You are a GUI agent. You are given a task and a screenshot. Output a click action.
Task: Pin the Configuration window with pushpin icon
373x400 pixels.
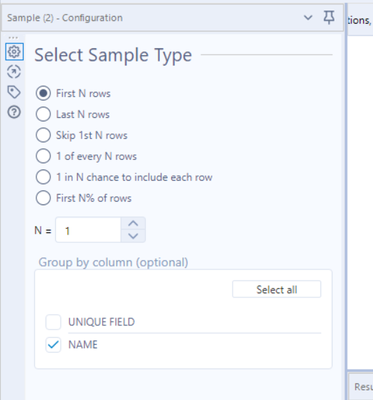pyautogui.click(x=329, y=17)
